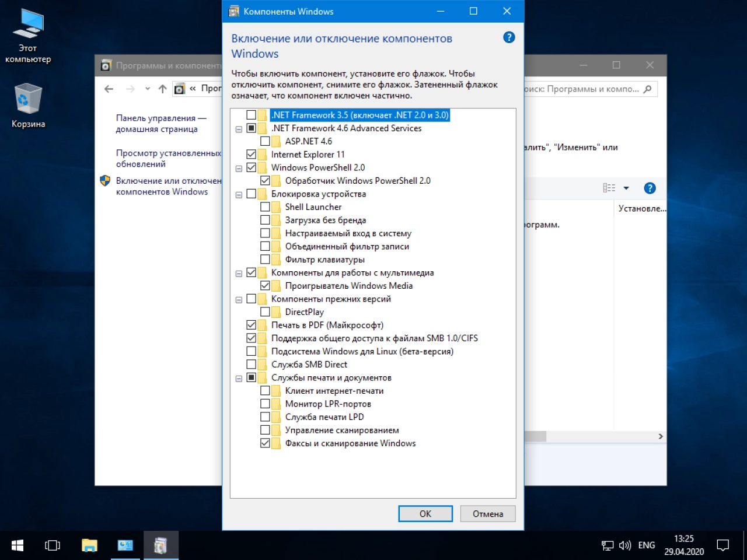Uncheck Факсы и сканирование Windows
Image resolution: width=747 pixels, height=560 pixels.
(265, 443)
